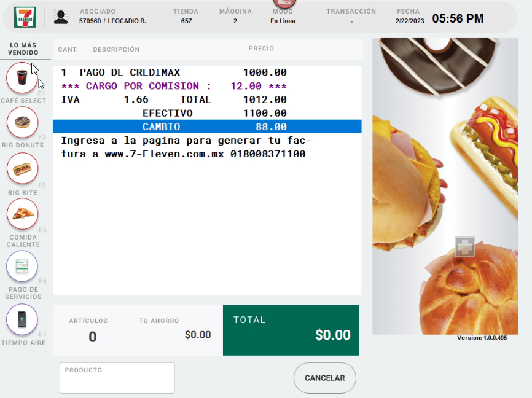532x398 pixels.
Task: Select the Pago de Credimax line item
Action: click(x=174, y=72)
